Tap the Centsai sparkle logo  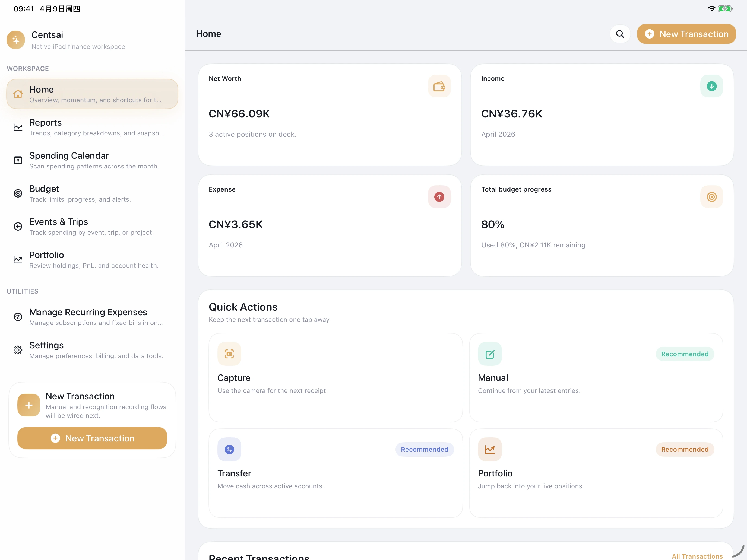tap(15, 40)
